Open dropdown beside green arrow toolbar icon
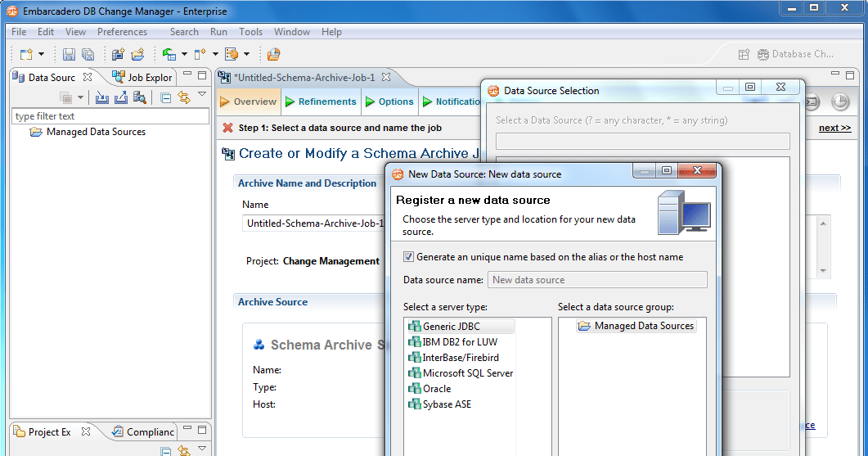868x456 pixels. (x=184, y=54)
